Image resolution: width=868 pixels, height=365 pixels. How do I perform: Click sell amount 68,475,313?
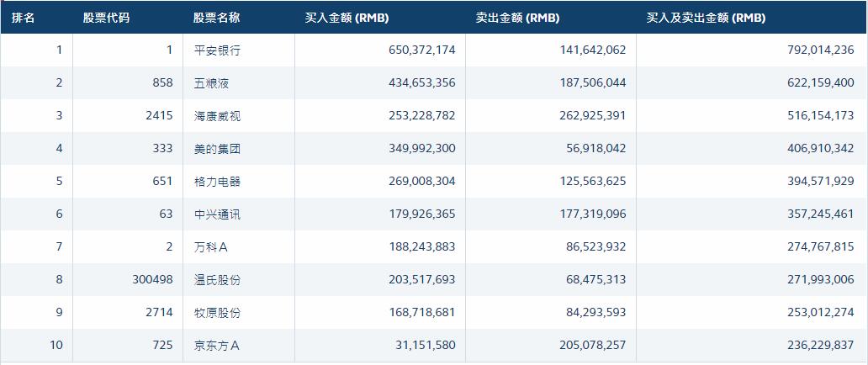595,280
